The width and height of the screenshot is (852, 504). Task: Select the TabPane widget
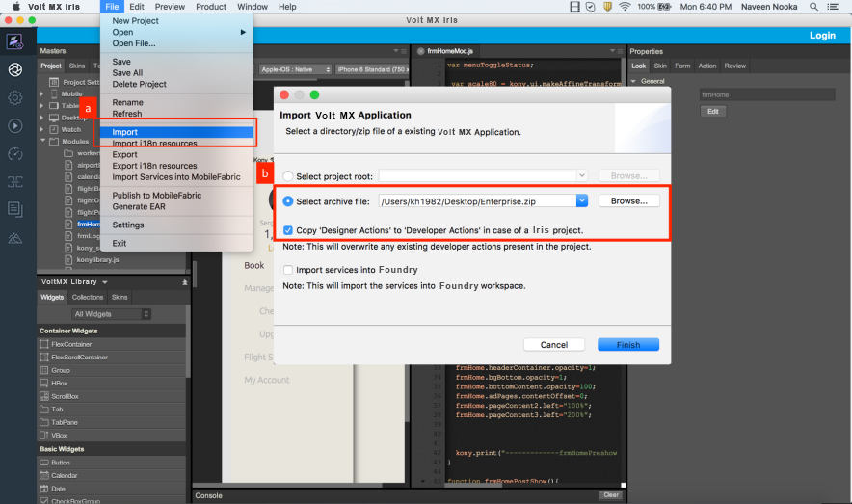59,422
